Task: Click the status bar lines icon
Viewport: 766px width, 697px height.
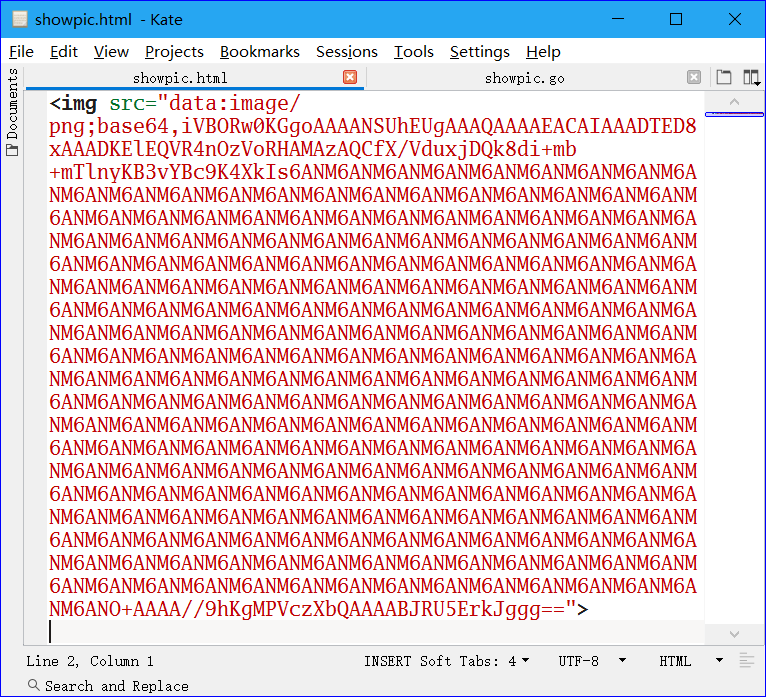Action: click(747, 661)
